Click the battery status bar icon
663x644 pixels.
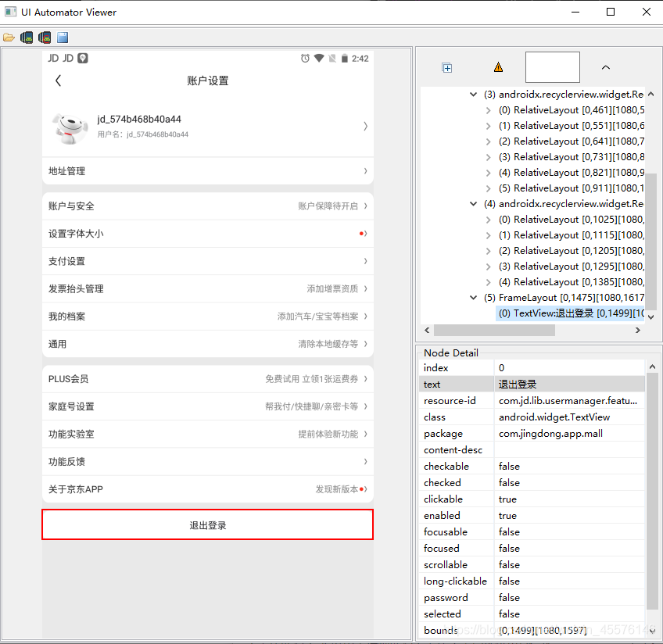pos(345,59)
